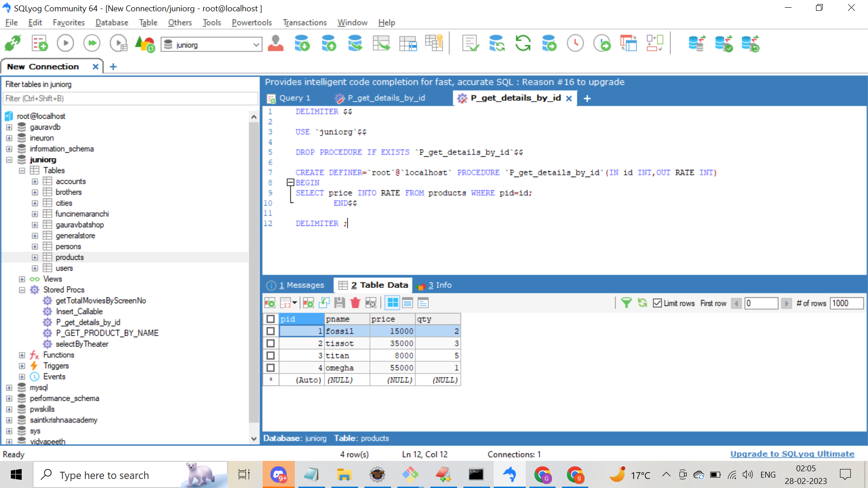Select the Import database icon
This screenshot has height=488, width=868.
302,43
